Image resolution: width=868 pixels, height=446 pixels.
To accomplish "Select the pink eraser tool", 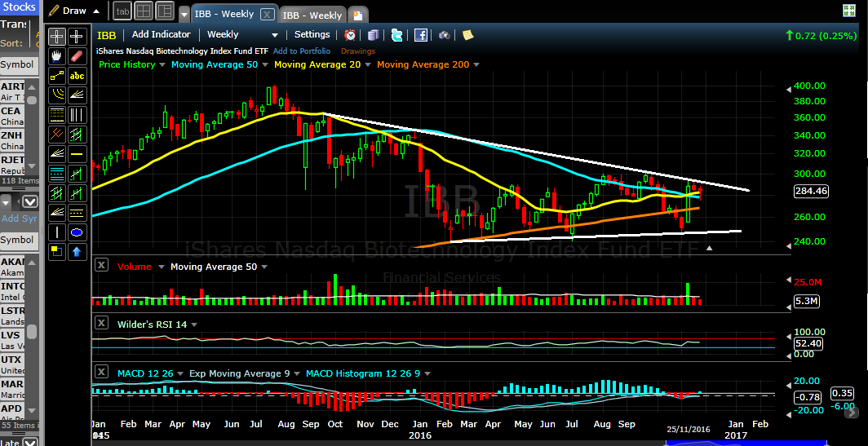I will (77, 56).
